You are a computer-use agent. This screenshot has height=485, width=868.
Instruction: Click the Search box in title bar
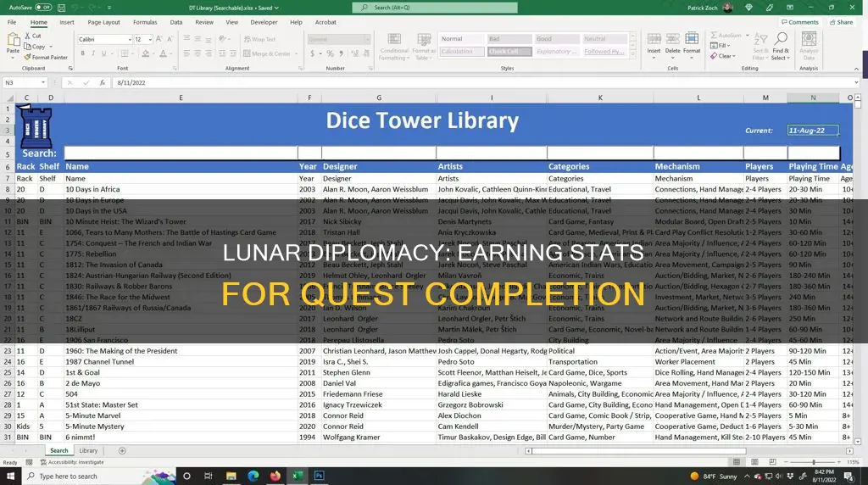435,7
